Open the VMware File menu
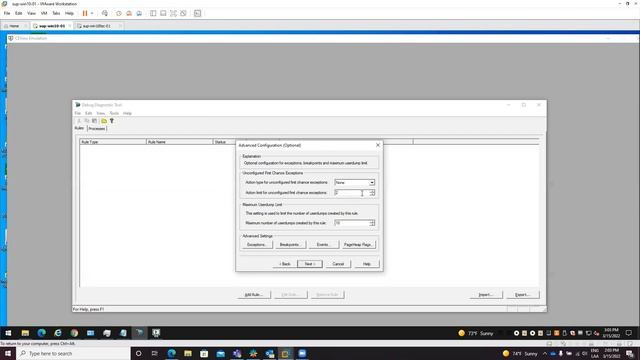The image size is (640, 360). click(x=7, y=13)
